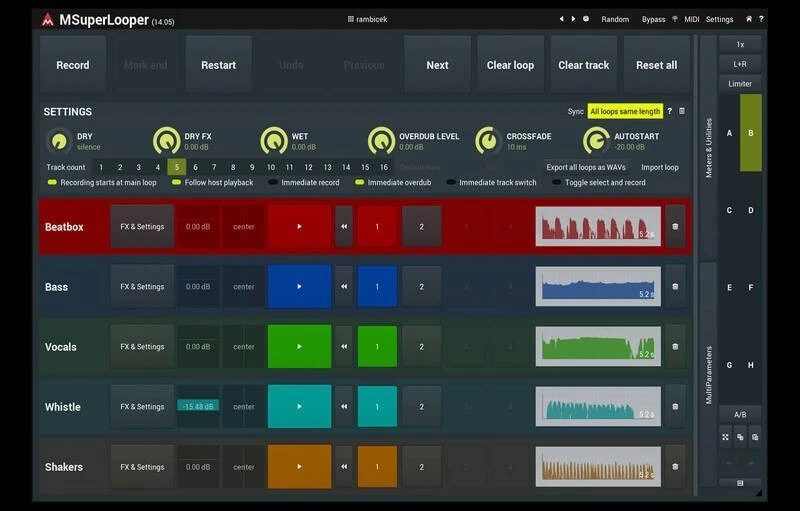Click the Whistle -15.48 dB volume field
The height and width of the screenshot is (511, 800).
[x=198, y=406]
